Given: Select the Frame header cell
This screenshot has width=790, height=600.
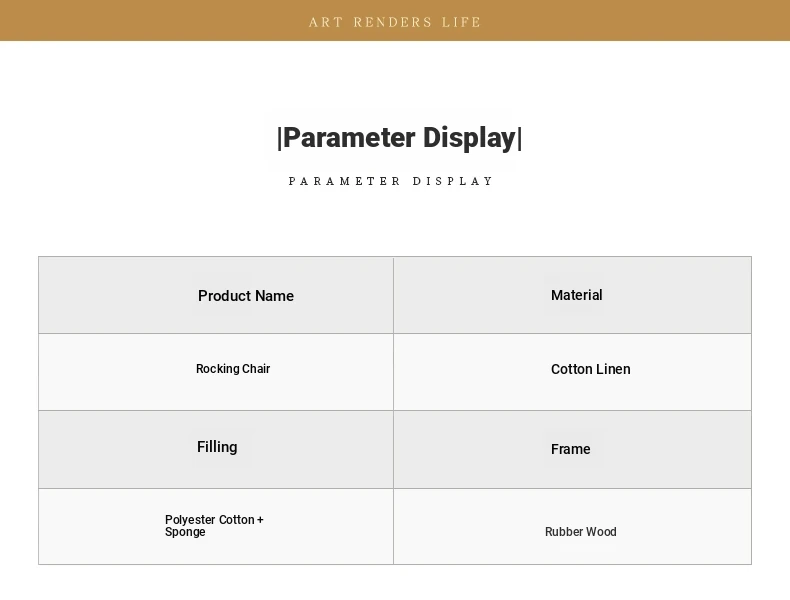Looking at the screenshot, I should pos(572,449).
